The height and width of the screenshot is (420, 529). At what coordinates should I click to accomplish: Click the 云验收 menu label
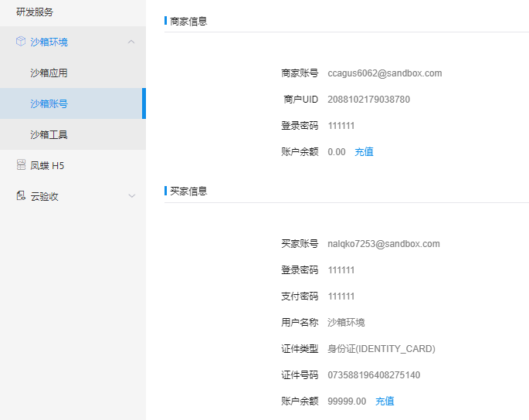coord(45,196)
